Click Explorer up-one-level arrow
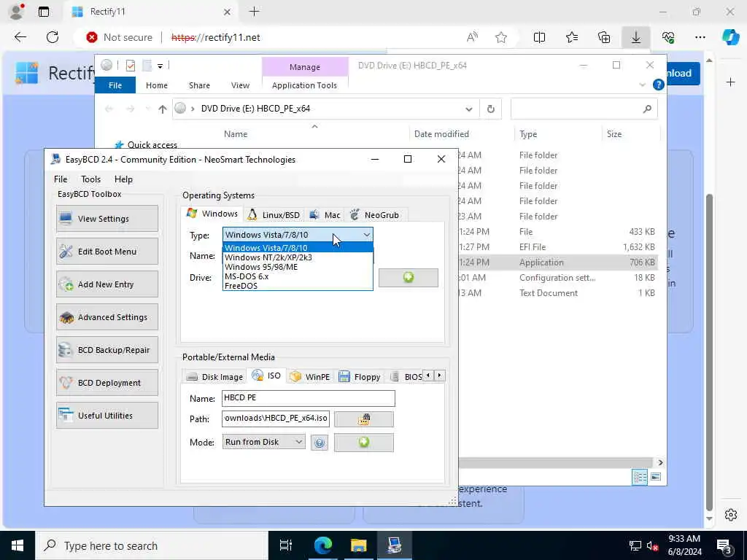This screenshot has height=560, width=747. 163,109
